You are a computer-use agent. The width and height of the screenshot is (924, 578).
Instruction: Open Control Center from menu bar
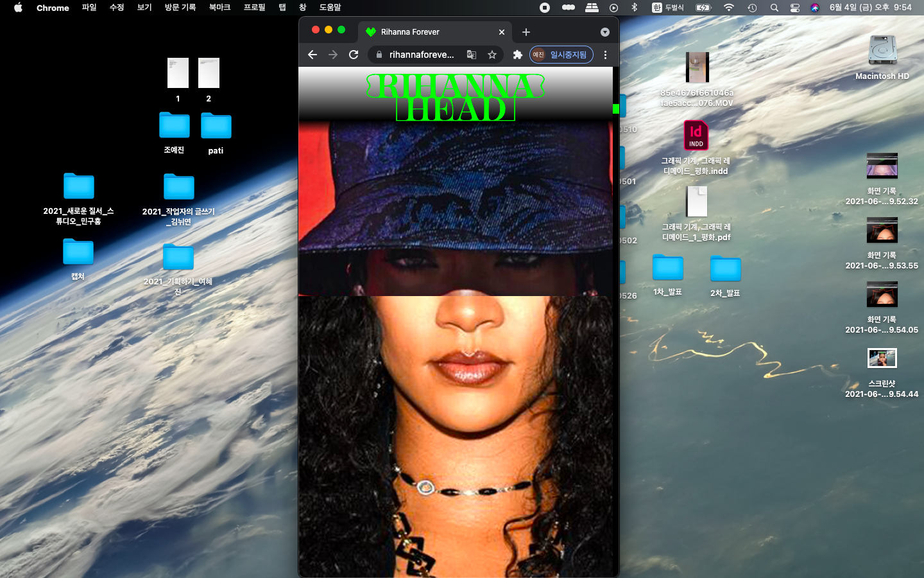click(x=795, y=8)
